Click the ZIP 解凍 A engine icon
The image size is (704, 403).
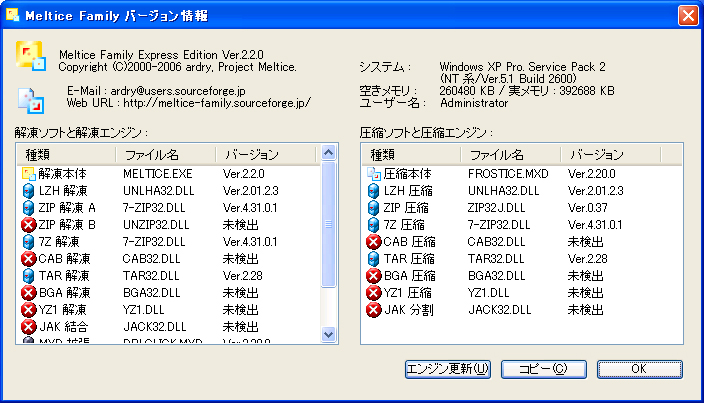coord(28,208)
